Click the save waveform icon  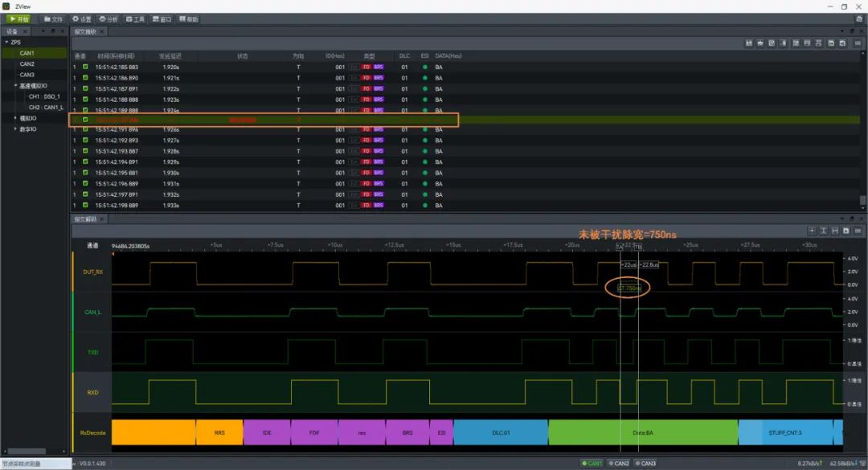click(845, 231)
